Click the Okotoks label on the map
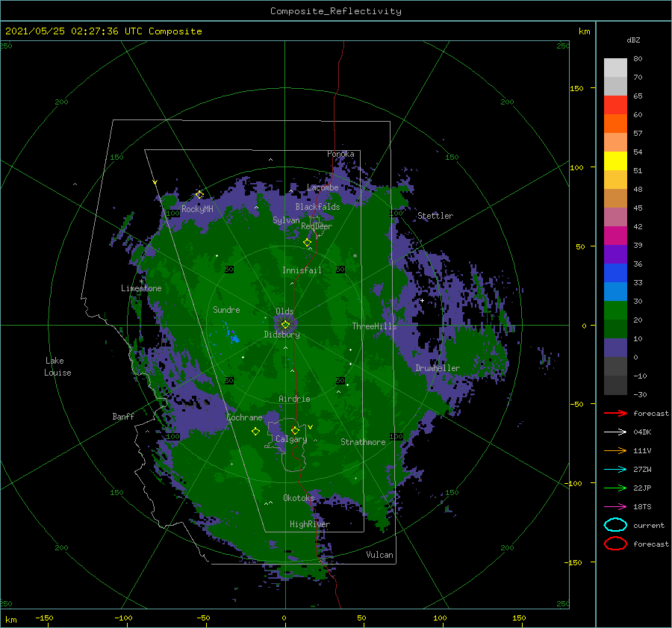This screenshot has width=672, height=628. pyautogui.click(x=299, y=497)
